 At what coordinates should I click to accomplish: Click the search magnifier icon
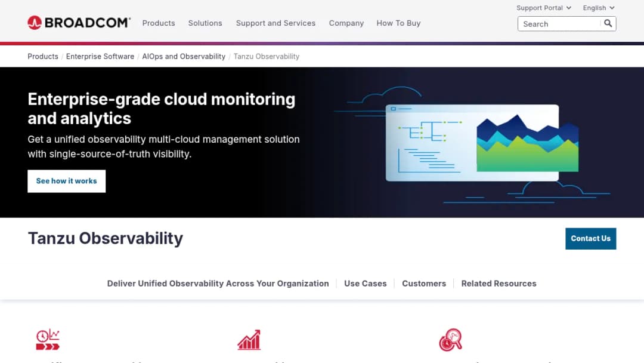tap(608, 23)
